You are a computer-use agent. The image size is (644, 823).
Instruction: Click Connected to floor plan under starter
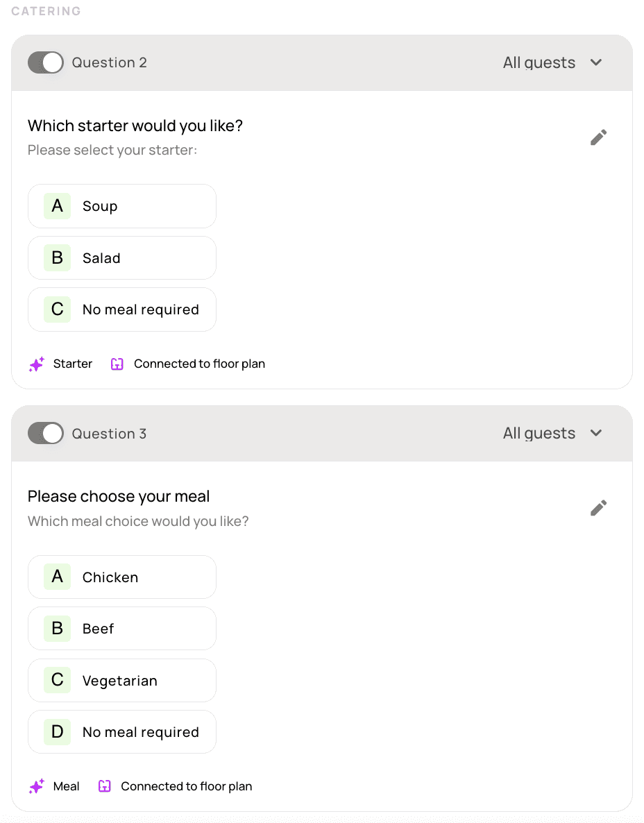point(199,364)
